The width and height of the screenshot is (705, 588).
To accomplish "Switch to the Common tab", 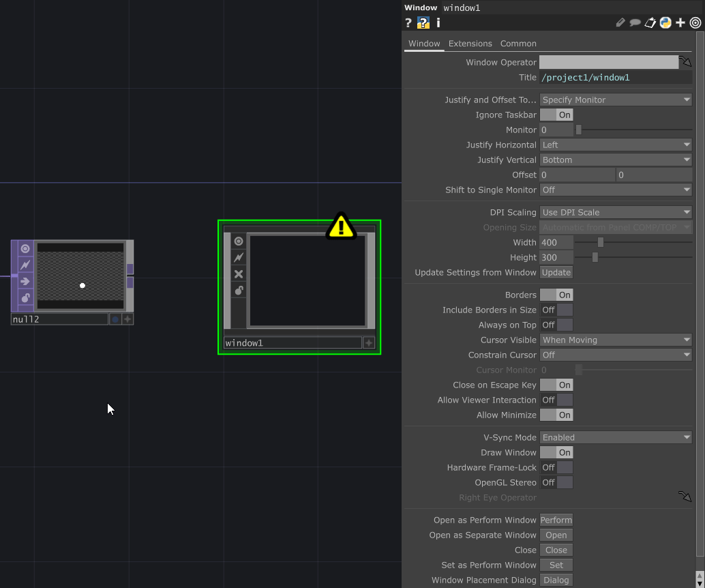I will (518, 43).
